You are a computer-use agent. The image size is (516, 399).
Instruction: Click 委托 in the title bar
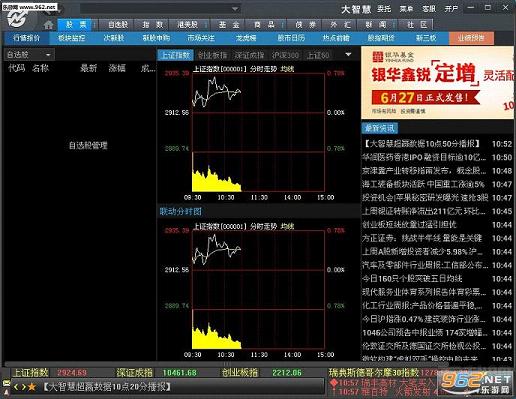click(384, 9)
